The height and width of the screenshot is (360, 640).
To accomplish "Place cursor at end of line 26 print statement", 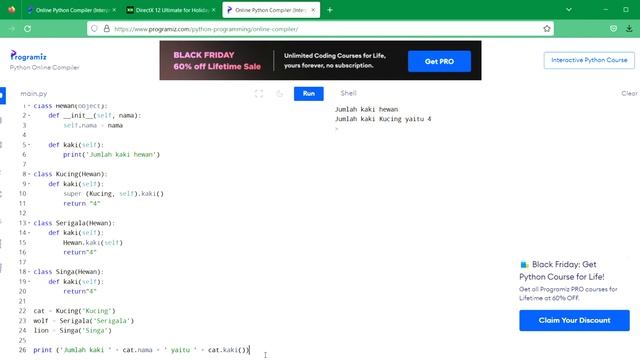I will click(x=249, y=350).
